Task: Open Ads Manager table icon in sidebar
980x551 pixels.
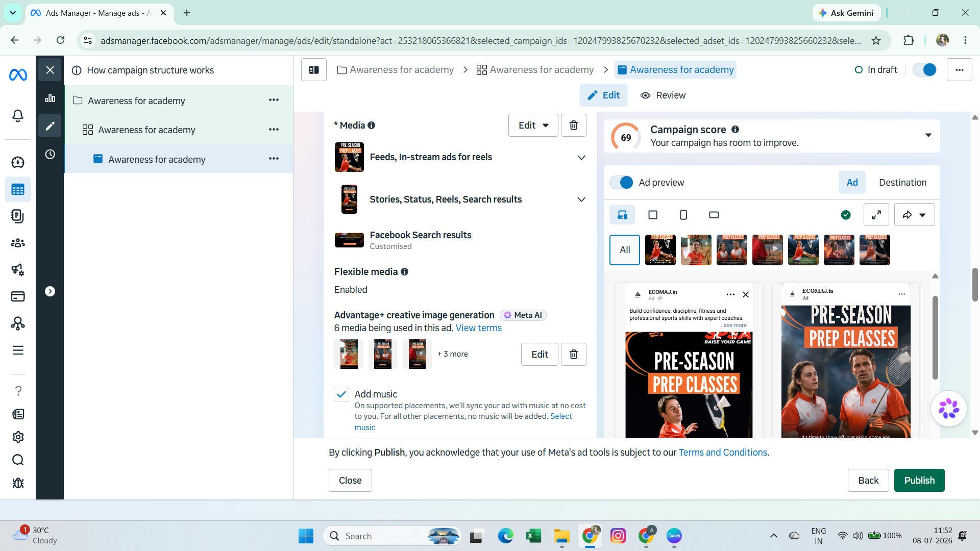Action: click(18, 190)
